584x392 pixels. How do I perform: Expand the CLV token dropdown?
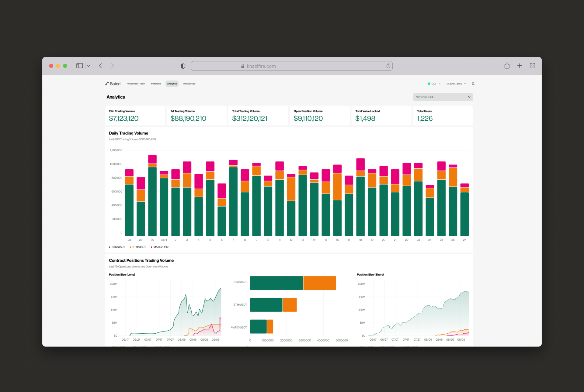click(434, 84)
